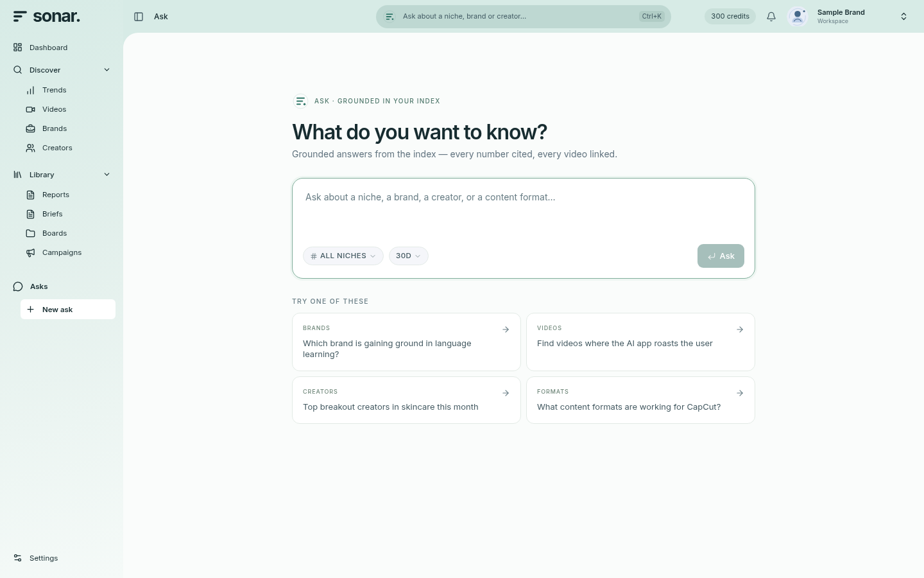Click the Ask submit button
924x578 pixels.
(721, 256)
